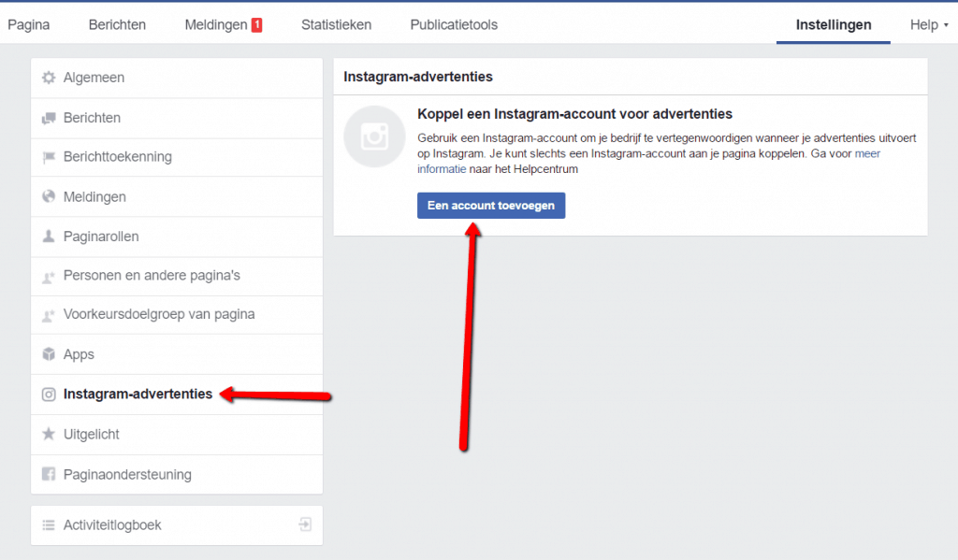The image size is (958, 560).
Task: Open the Help dropdown menu
Action: 927,24
